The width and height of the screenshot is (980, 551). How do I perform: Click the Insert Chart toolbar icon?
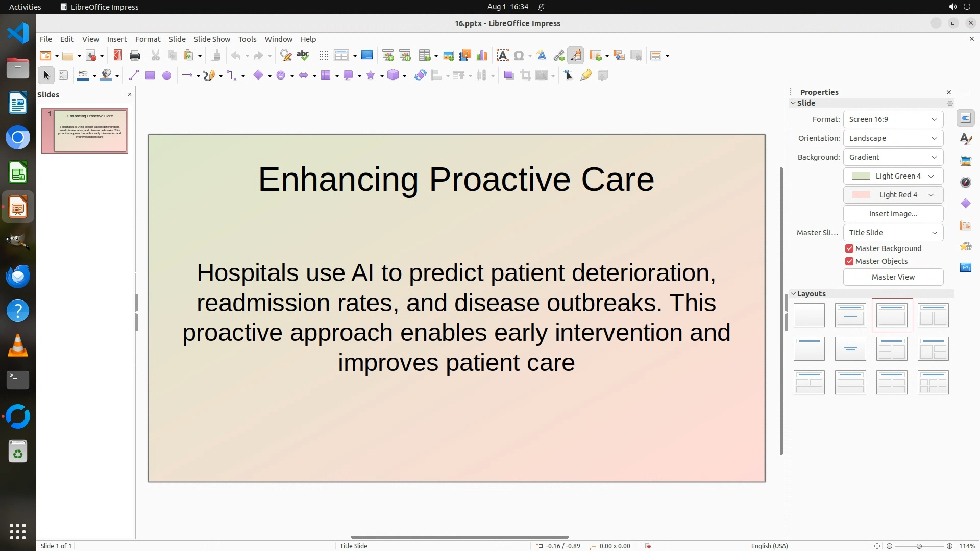tap(481, 56)
